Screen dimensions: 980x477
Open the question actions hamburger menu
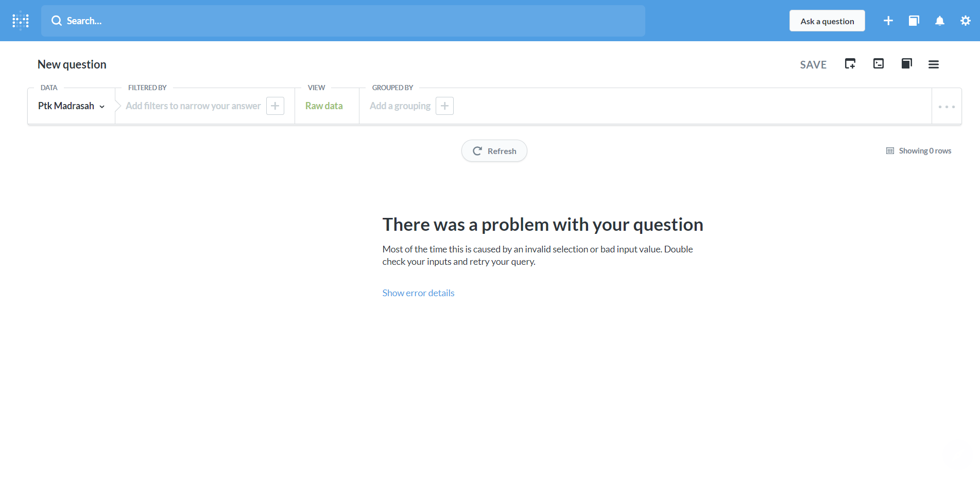tap(934, 64)
